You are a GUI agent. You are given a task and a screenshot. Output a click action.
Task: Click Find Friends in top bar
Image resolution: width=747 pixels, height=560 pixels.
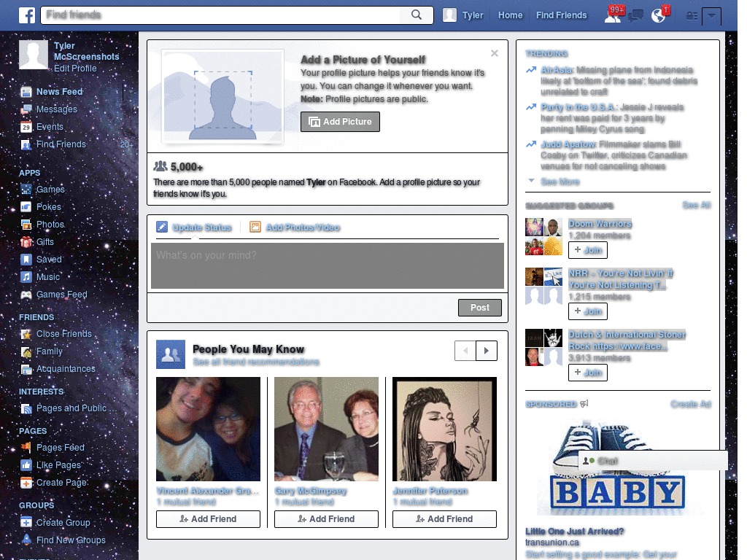[x=561, y=15]
